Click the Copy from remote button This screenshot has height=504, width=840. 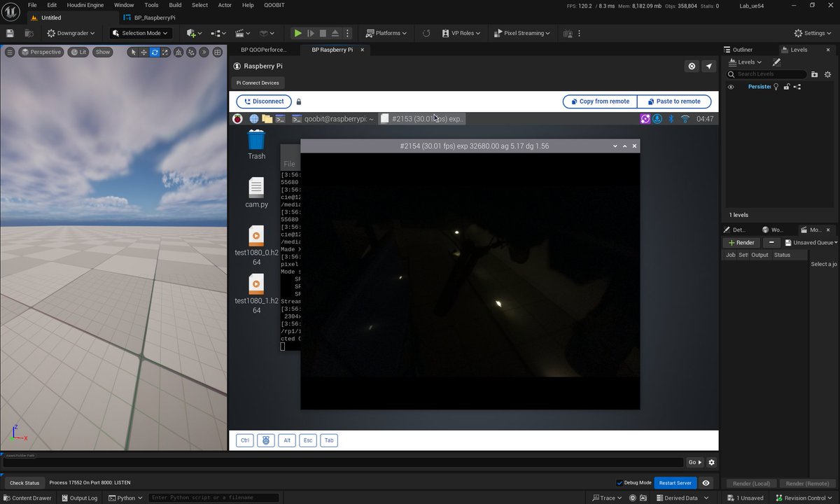pyautogui.click(x=600, y=101)
